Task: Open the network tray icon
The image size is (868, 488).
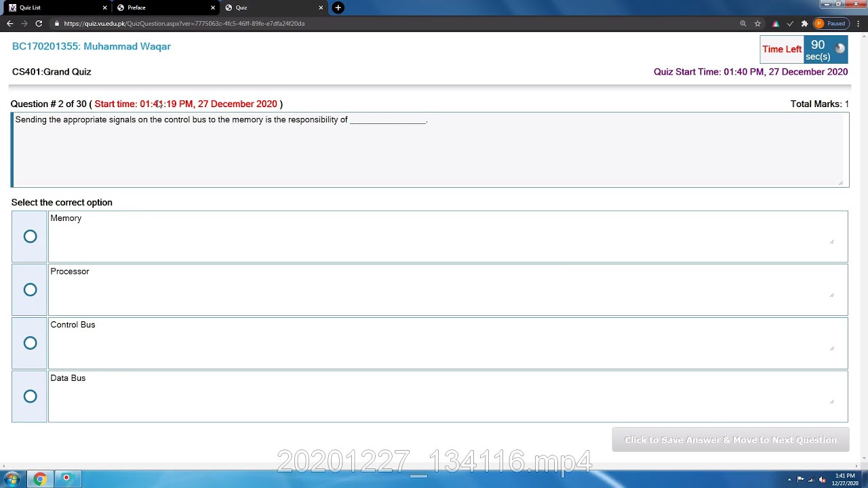Action: (x=811, y=480)
